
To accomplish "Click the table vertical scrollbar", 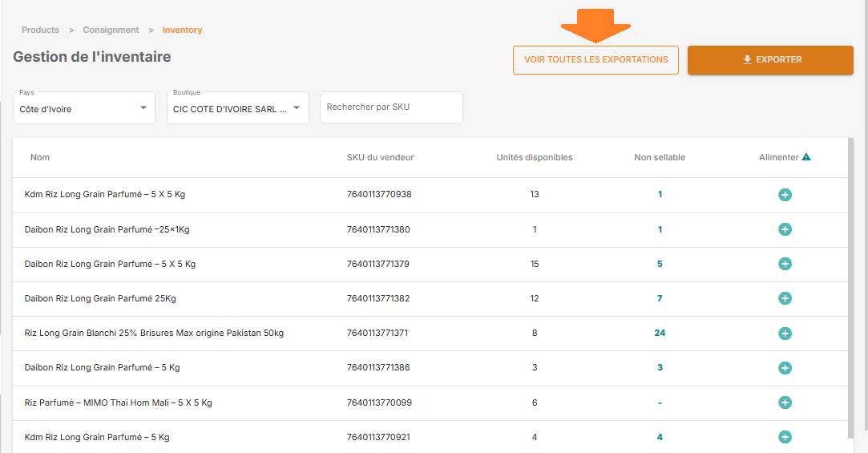I will tap(851, 288).
